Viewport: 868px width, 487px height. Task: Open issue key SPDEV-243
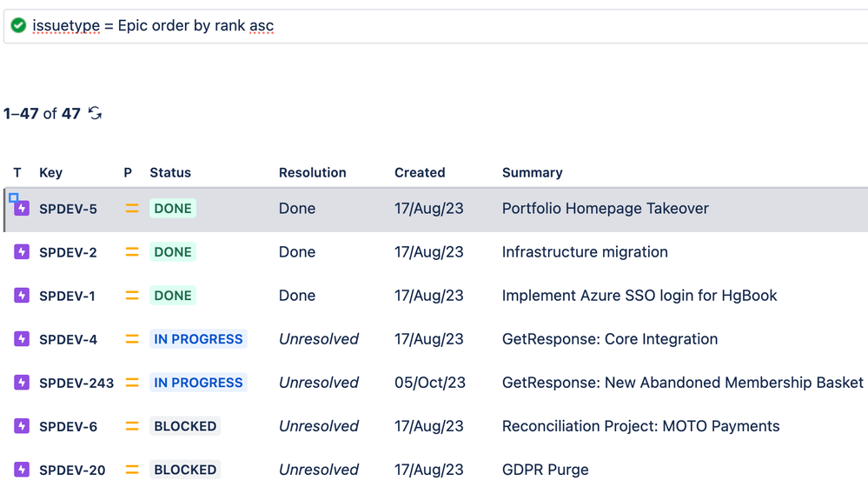[x=76, y=383]
